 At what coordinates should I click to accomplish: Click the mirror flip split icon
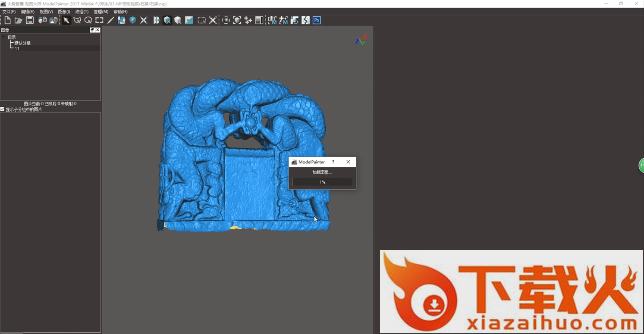coord(156,20)
